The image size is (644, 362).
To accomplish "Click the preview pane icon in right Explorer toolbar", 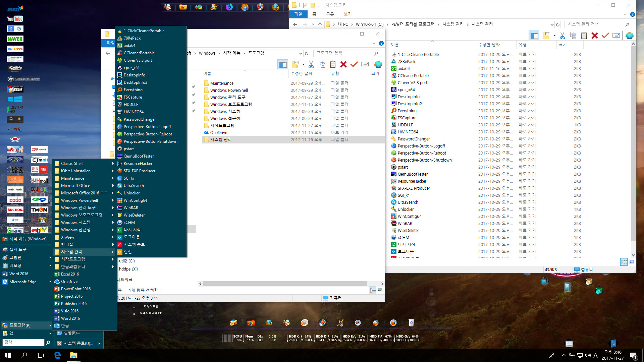I will coord(534,36).
